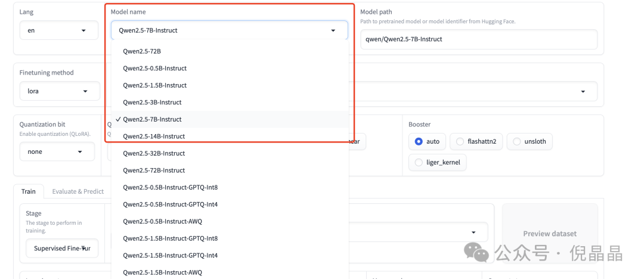Viewport: 644px width, 279px height.
Task: Choose Qwen2.5-1.5B-Instruct-GPTQ-Int4 option
Action: [x=230, y=255]
